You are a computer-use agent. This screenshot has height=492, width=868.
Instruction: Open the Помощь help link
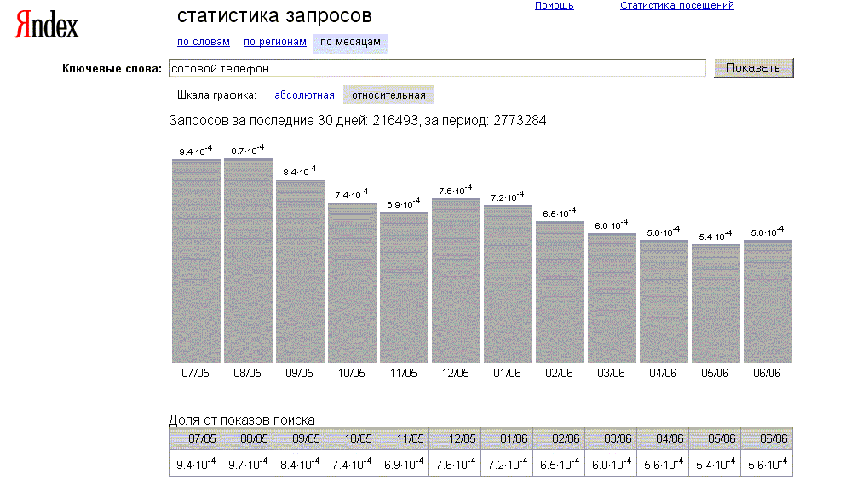click(554, 6)
